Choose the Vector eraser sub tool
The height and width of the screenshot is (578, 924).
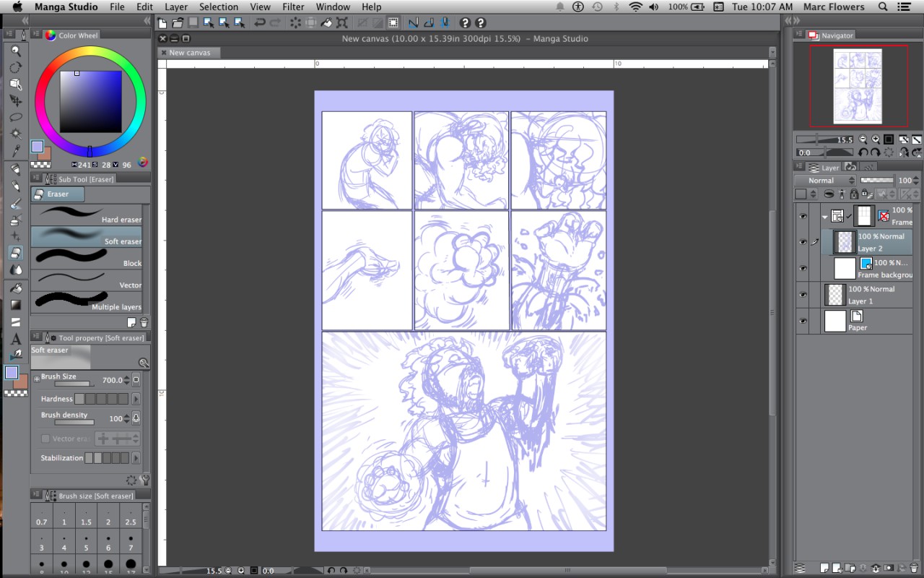coord(87,280)
